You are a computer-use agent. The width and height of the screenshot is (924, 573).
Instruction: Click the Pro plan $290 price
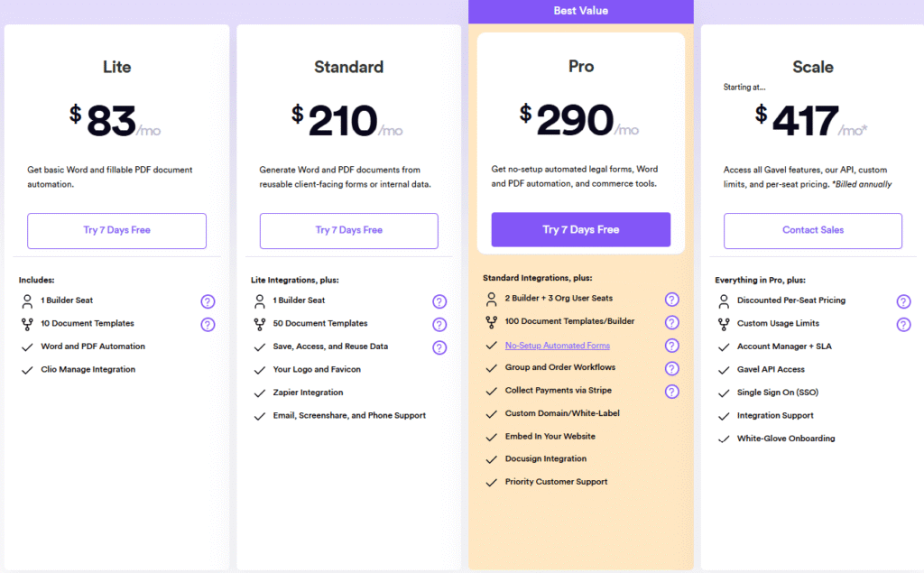[578, 121]
